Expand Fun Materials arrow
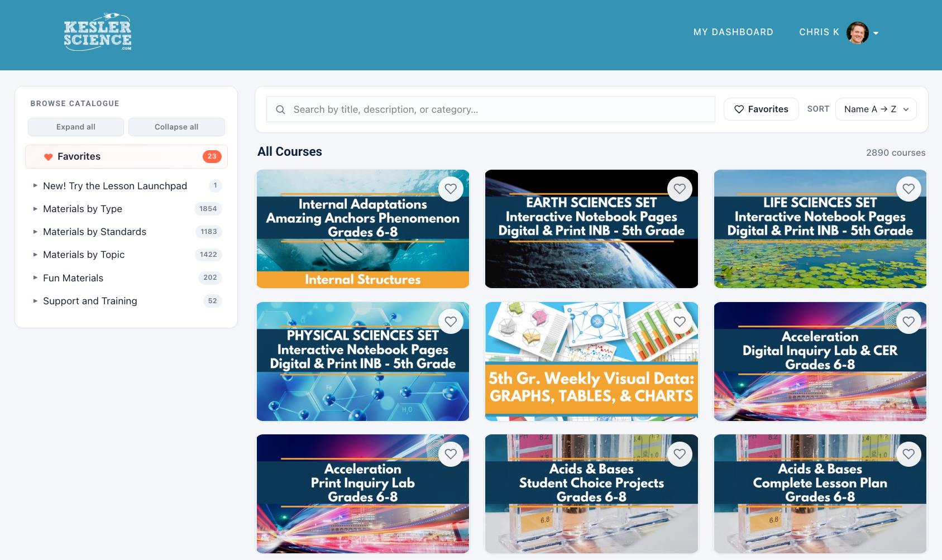Screen dimensions: 942x560 (35, 277)
